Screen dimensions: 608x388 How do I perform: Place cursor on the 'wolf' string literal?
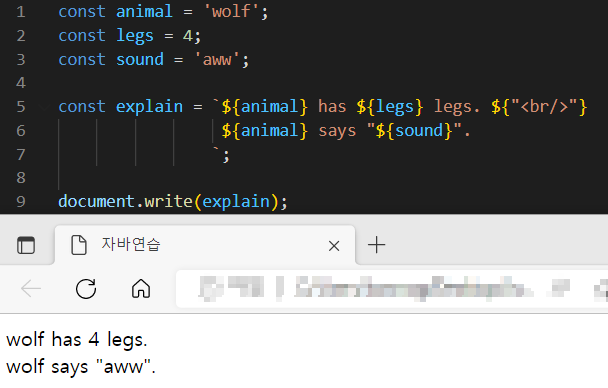[231, 12]
